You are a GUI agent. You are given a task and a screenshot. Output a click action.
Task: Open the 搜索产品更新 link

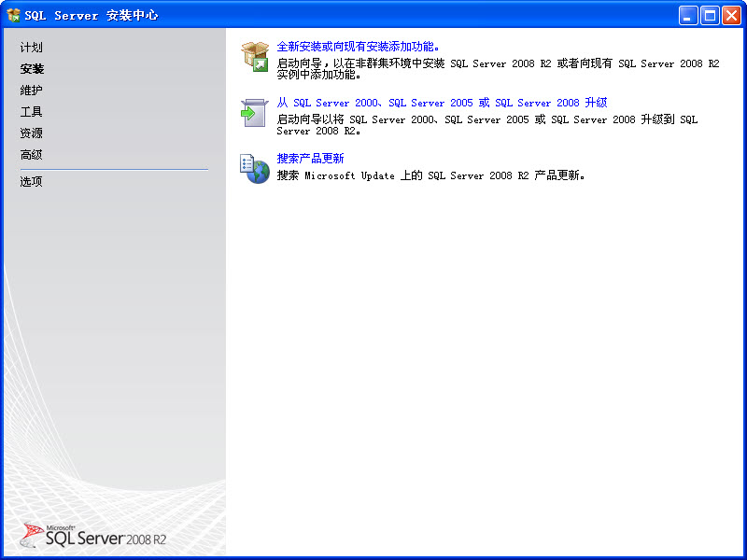tap(310, 158)
